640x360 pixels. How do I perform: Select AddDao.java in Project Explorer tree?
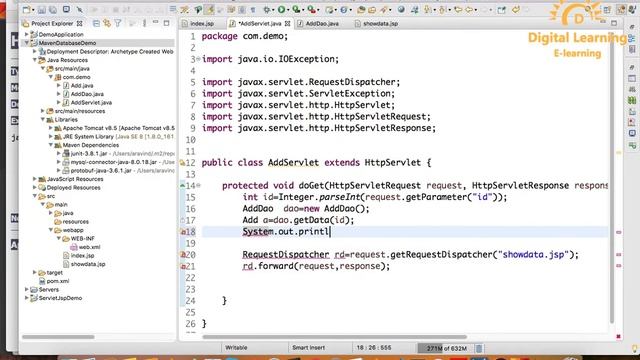click(87, 94)
